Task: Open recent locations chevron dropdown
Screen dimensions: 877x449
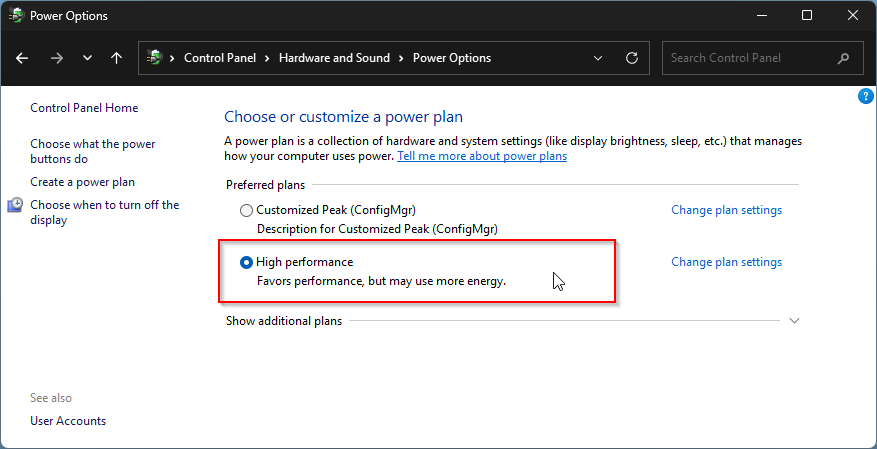Action: click(86, 58)
